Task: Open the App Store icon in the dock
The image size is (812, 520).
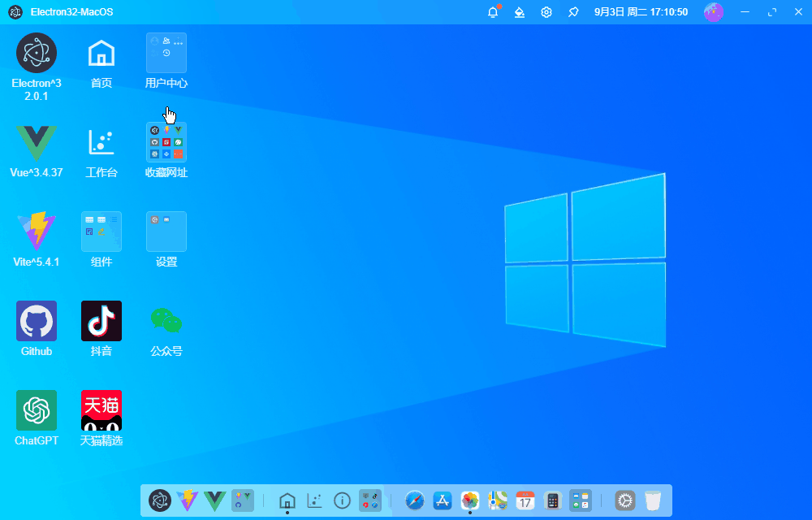Action: [x=443, y=500]
